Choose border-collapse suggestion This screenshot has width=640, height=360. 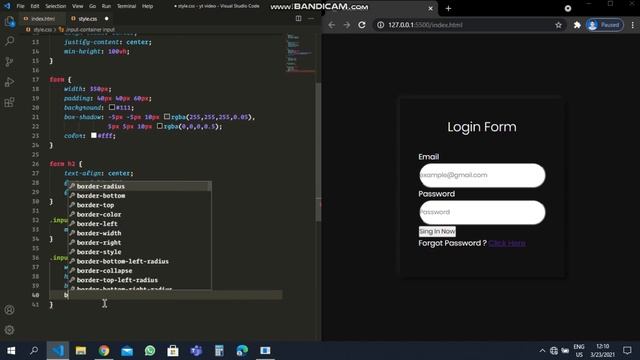coord(139,271)
